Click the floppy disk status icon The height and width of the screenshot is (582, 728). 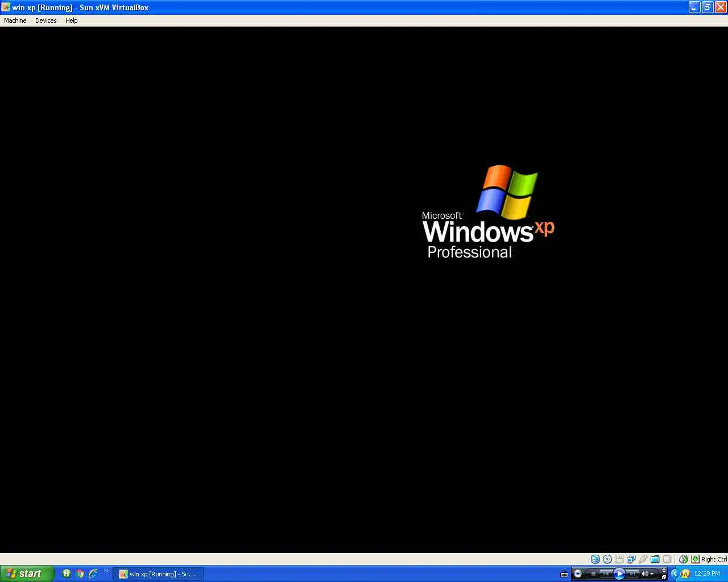619,559
